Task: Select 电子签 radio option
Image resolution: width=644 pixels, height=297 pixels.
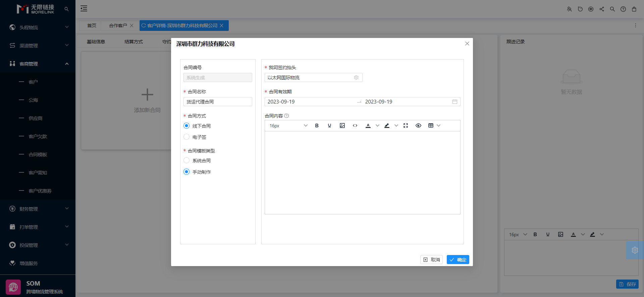Action: (186, 137)
